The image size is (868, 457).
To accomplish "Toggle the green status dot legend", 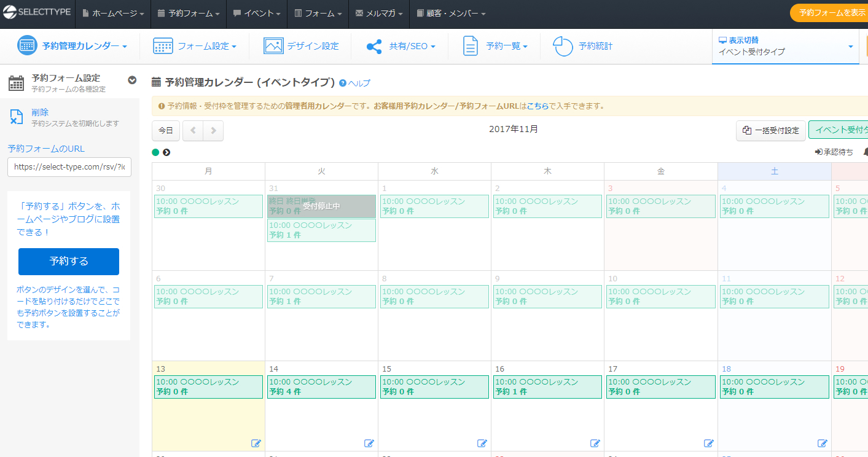I will pos(155,152).
